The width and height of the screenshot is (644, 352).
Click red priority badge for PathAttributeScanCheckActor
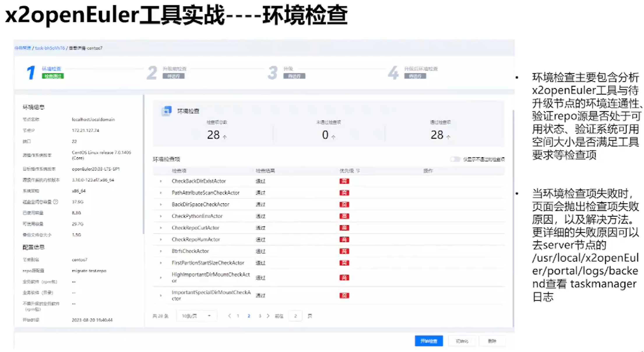(344, 193)
